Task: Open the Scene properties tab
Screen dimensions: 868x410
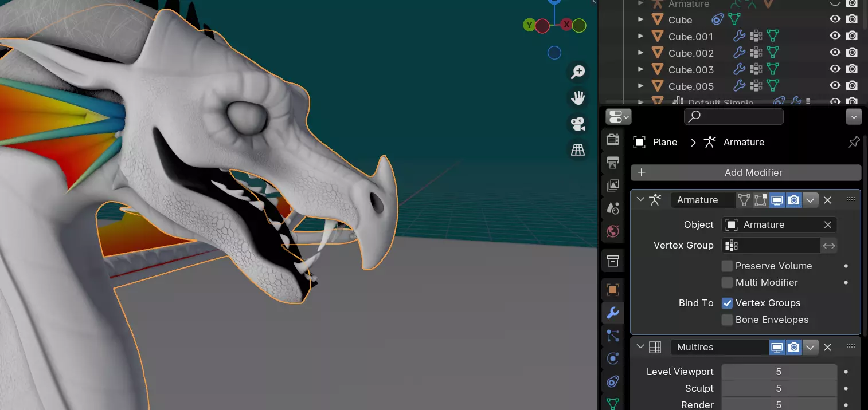Action: [613, 208]
